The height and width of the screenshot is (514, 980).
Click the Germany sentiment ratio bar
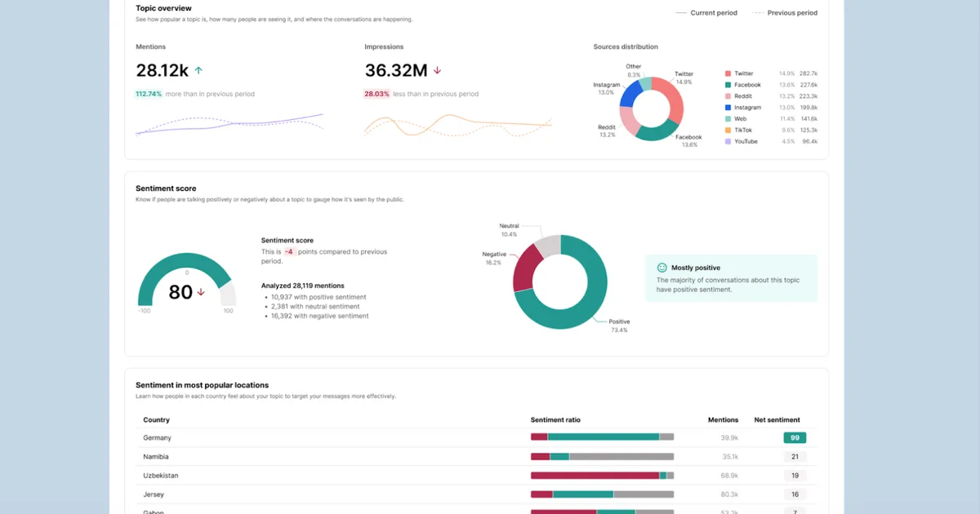click(603, 437)
